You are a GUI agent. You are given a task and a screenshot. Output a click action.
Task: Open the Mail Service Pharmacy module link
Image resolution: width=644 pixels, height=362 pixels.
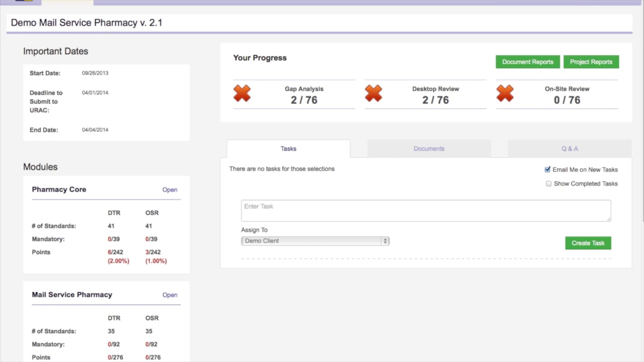pyautogui.click(x=170, y=295)
